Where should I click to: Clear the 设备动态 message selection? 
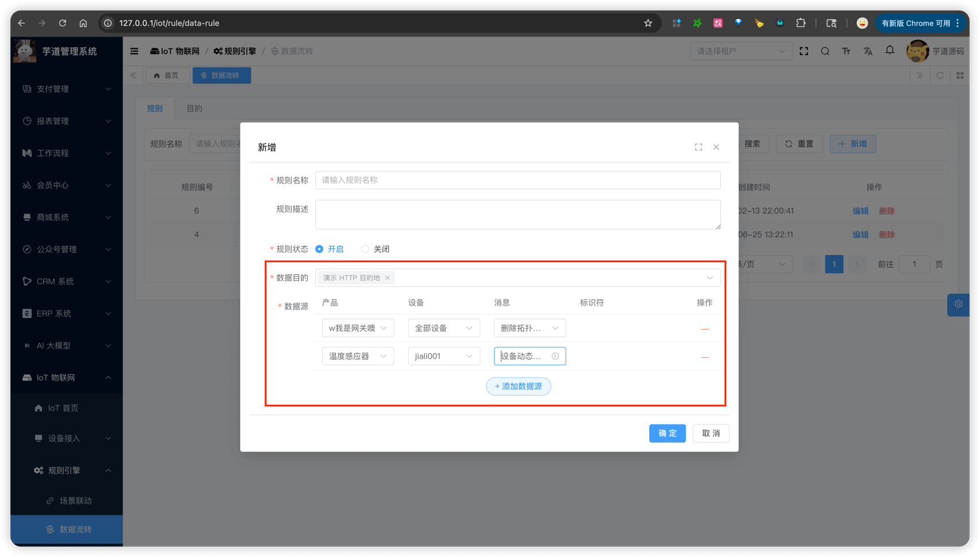point(555,356)
